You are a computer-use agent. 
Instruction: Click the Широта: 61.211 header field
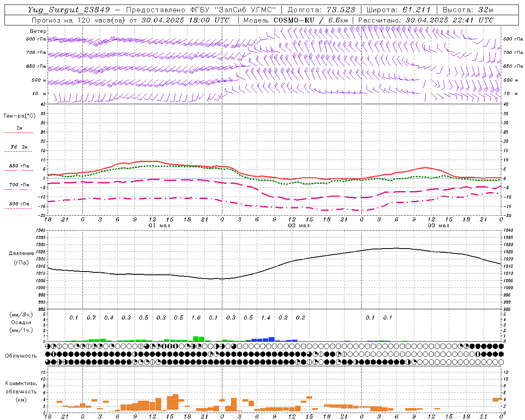(398, 10)
